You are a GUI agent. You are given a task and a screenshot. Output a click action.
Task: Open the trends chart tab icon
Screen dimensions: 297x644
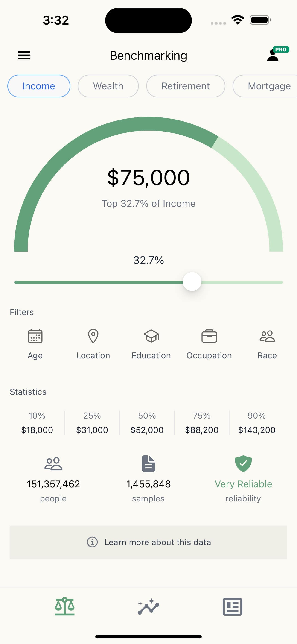click(x=148, y=606)
